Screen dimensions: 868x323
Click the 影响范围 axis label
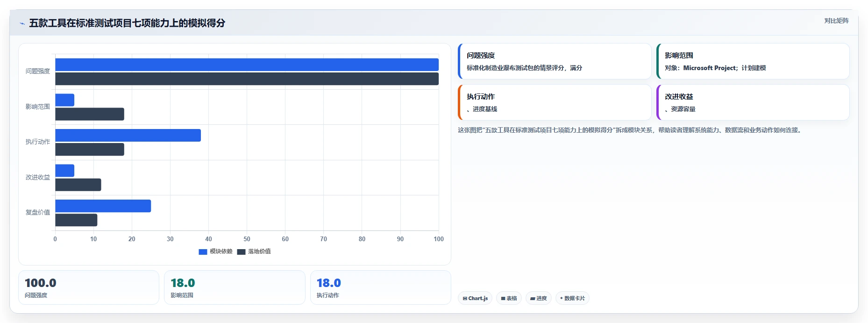click(38, 107)
